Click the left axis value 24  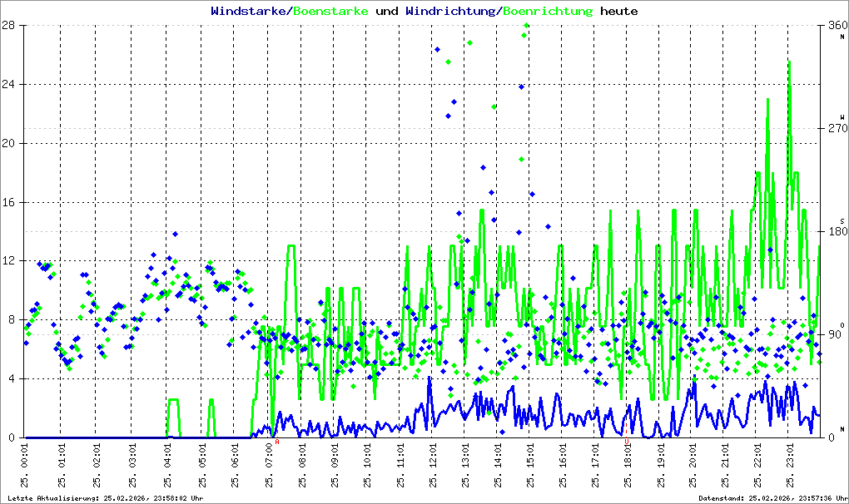point(7,84)
